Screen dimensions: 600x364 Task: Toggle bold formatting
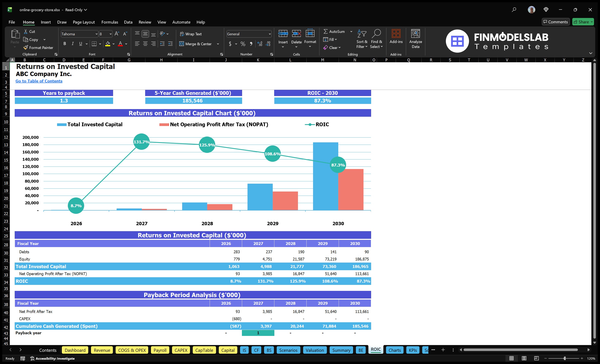pos(65,44)
